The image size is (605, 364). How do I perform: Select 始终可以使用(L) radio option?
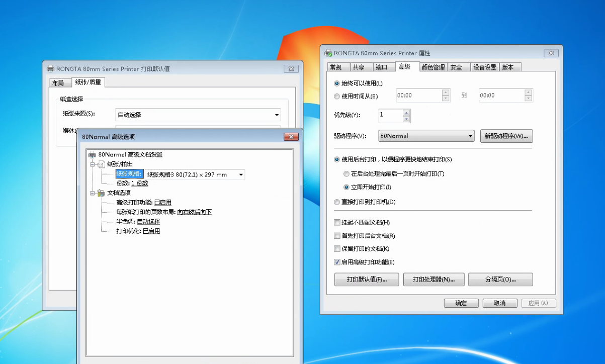pos(337,83)
